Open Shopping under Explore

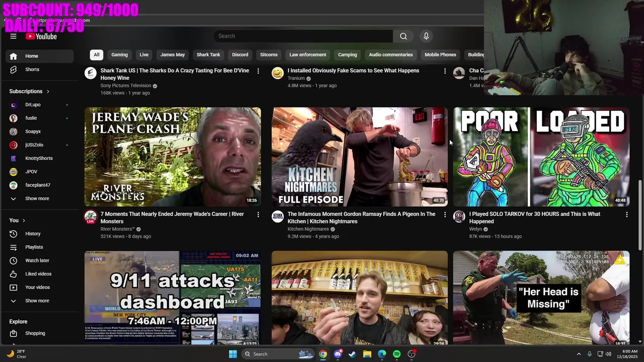pyautogui.click(x=40, y=333)
